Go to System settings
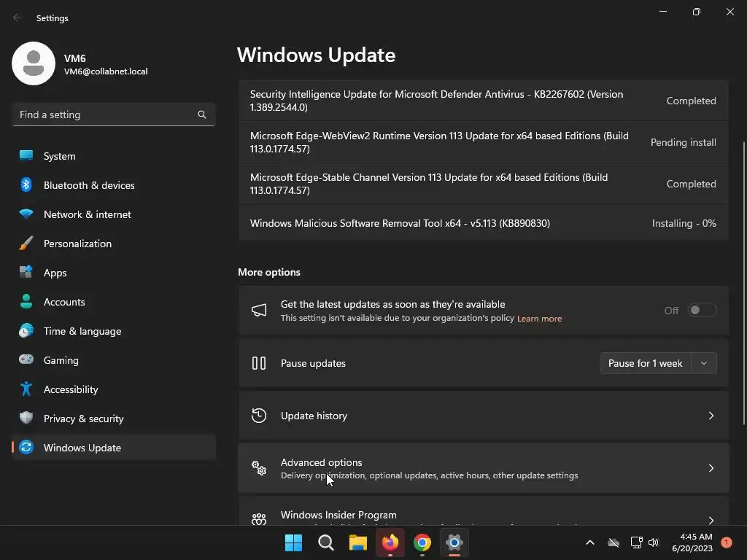Screen dimensions: 747x560 (x=114, y=156)
